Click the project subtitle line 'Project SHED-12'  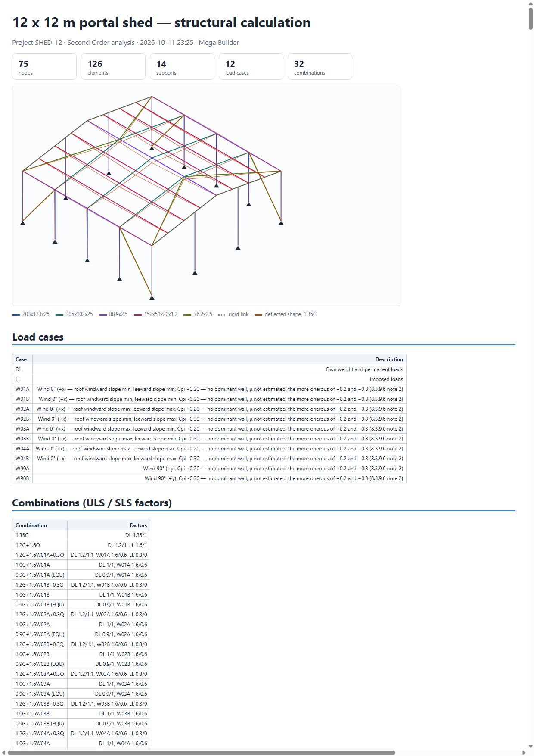pyautogui.click(x=125, y=43)
